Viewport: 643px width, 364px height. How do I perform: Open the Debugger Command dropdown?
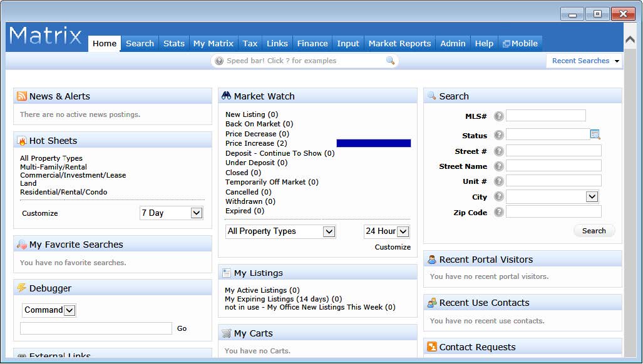(49, 310)
